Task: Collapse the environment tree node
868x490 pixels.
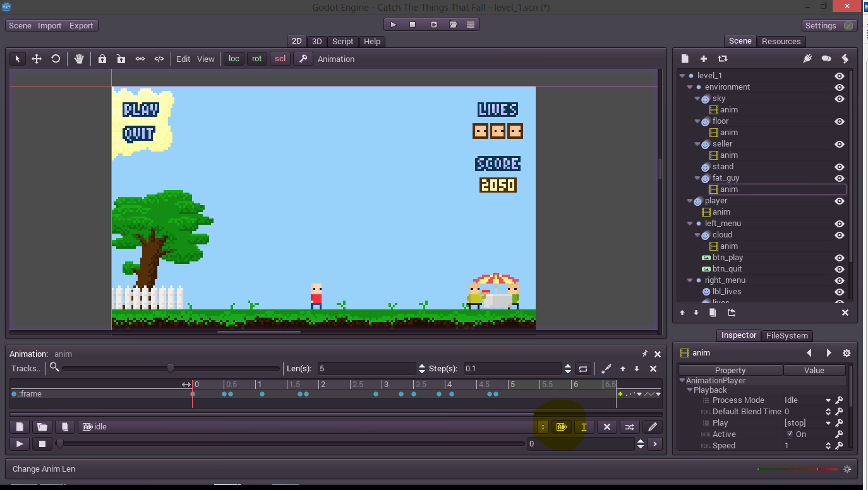Action: click(x=690, y=87)
